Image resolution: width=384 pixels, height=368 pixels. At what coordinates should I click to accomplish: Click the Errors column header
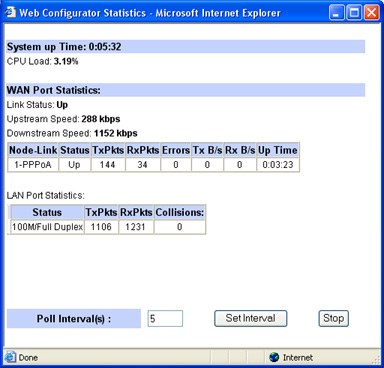click(x=176, y=150)
